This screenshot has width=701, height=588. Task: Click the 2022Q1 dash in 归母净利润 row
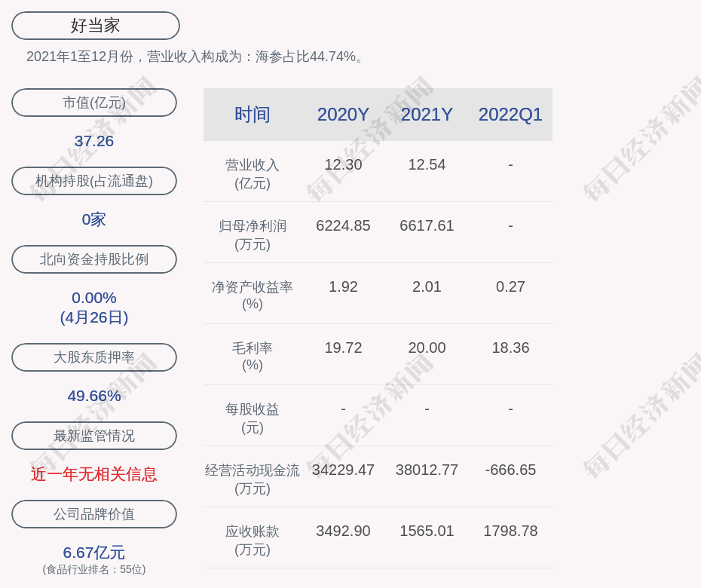point(510,226)
